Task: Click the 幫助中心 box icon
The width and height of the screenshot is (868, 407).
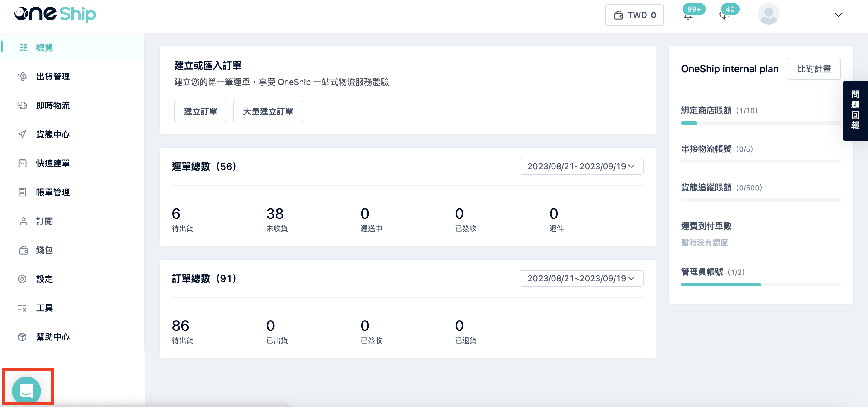Action: click(22, 337)
